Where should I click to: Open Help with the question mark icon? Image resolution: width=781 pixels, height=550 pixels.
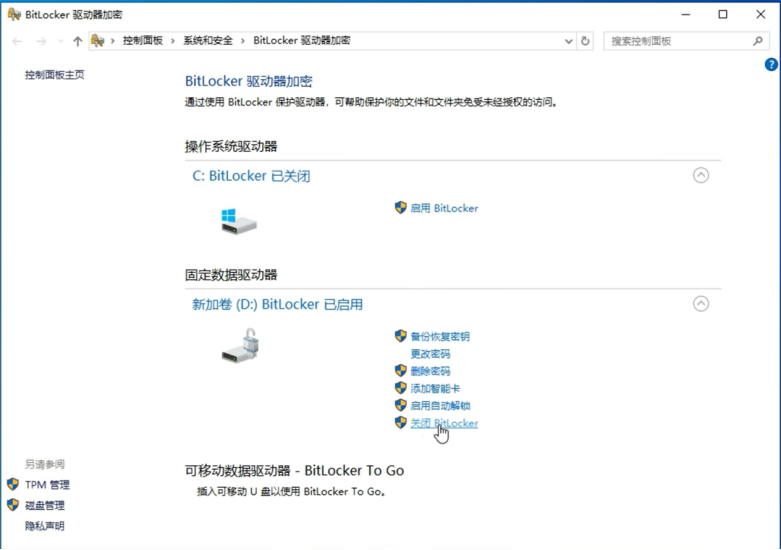coord(771,64)
